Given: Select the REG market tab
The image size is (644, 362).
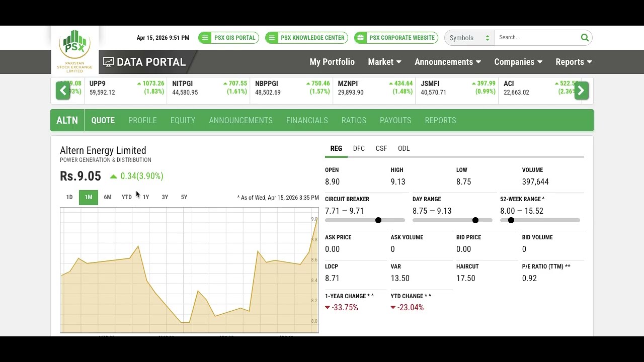Looking at the screenshot, I should point(336,148).
